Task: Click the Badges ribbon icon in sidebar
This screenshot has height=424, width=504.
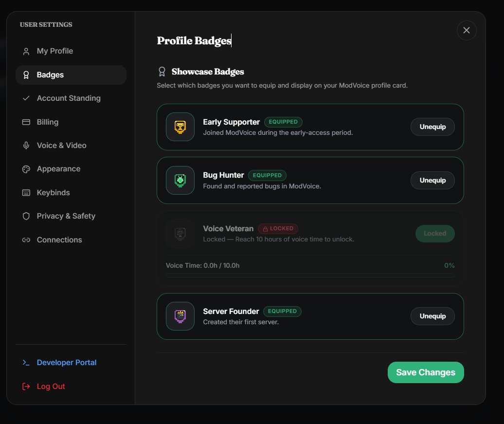Action: point(26,75)
